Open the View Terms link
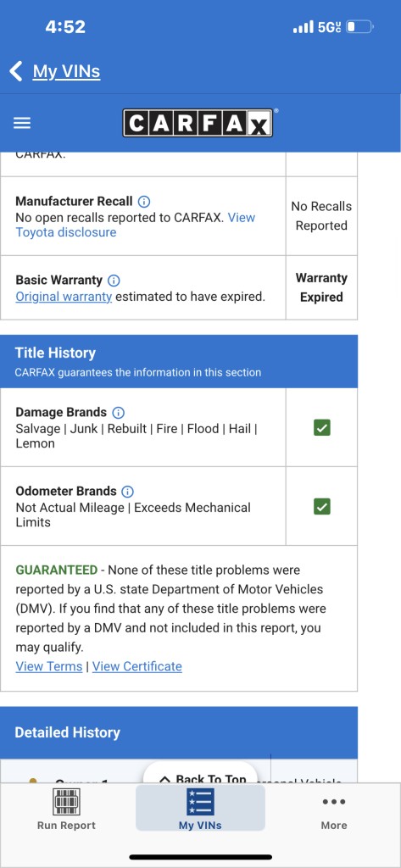The image size is (401, 868). coord(48,666)
